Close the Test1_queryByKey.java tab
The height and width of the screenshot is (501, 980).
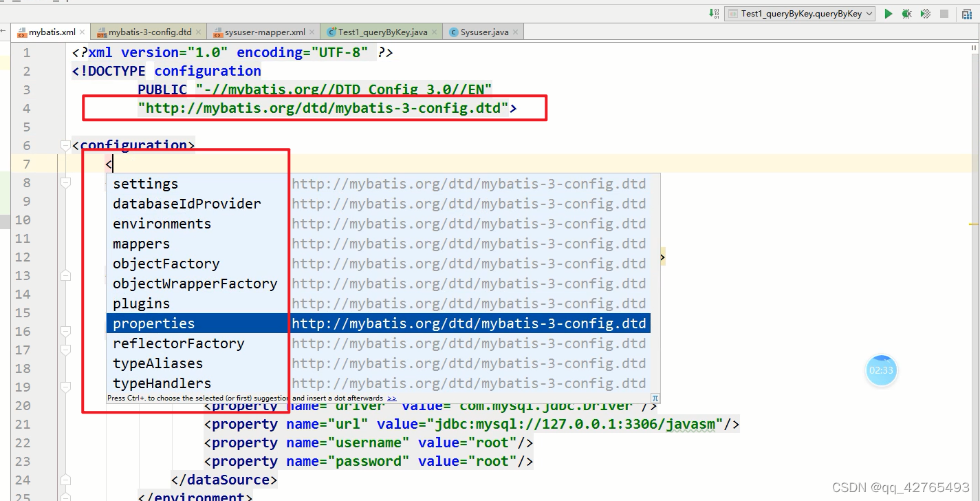[434, 32]
